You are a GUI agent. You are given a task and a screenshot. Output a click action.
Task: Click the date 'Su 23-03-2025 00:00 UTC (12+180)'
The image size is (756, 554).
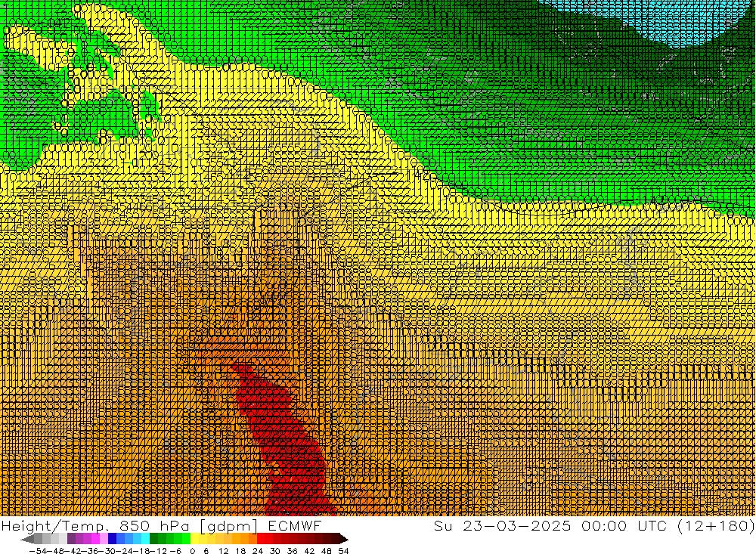click(x=594, y=525)
